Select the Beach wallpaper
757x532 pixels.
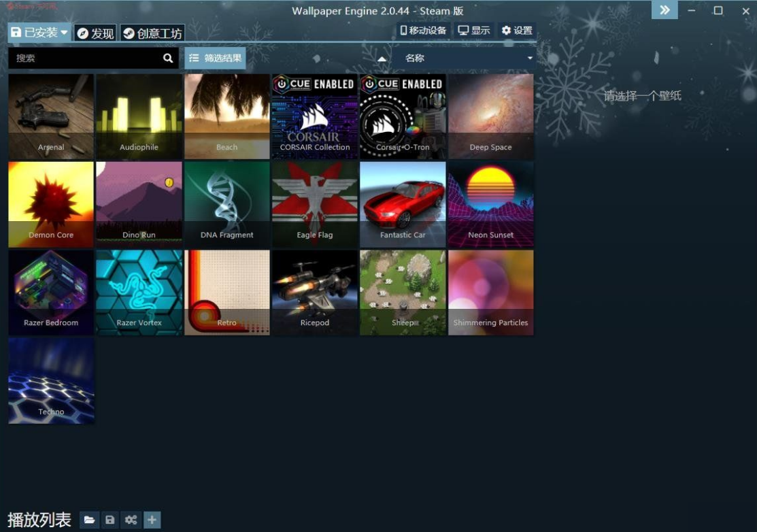point(227,116)
